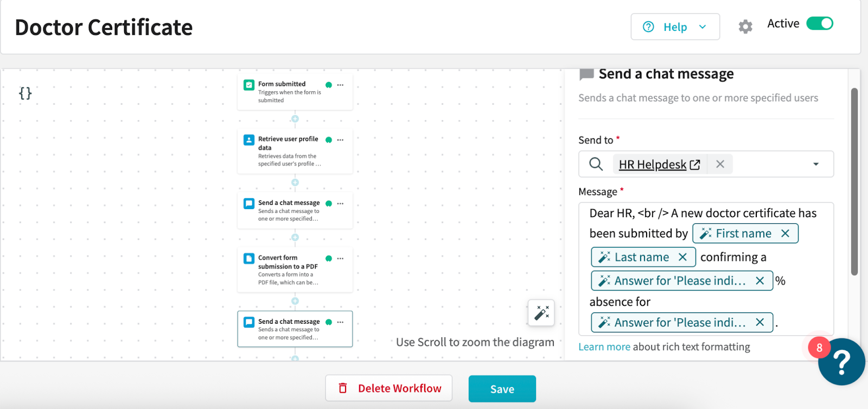Open the Help dropdown menu

(675, 27)
